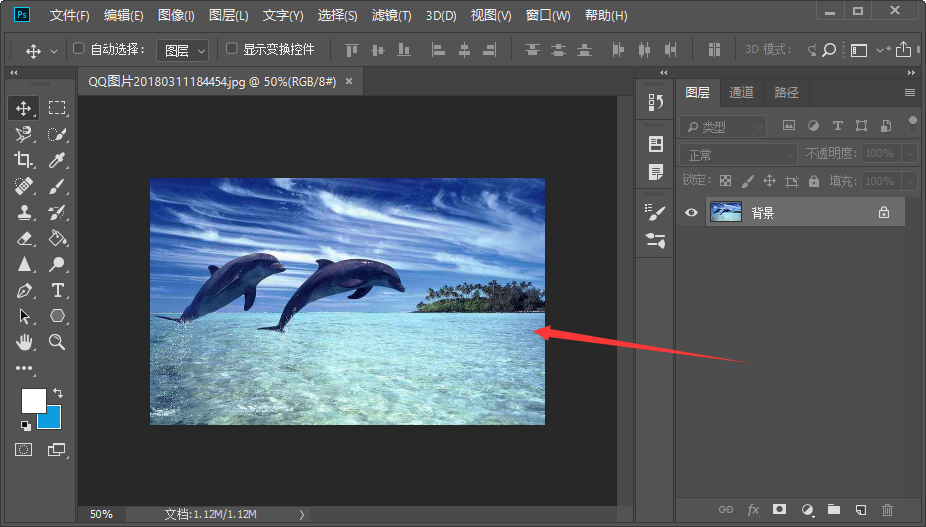The height and width of the screenshot is (527, 926).
Task: Add a layer mask
Action: tap(780, 509)
